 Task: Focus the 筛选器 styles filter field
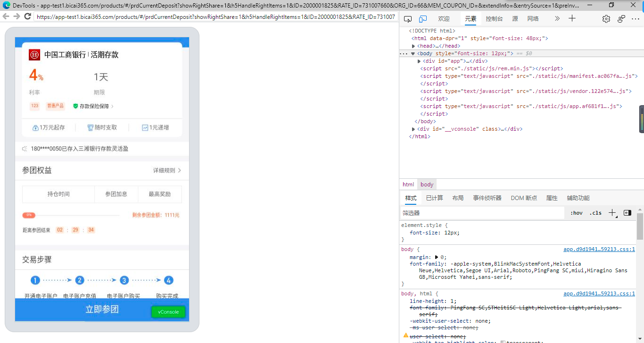coord(482,213)
